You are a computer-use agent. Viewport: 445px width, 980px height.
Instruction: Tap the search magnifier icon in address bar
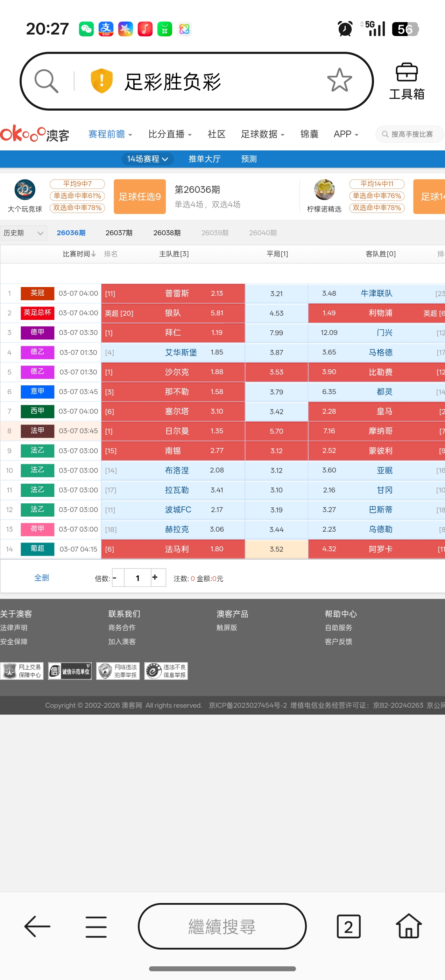click(x=47, y=81)
